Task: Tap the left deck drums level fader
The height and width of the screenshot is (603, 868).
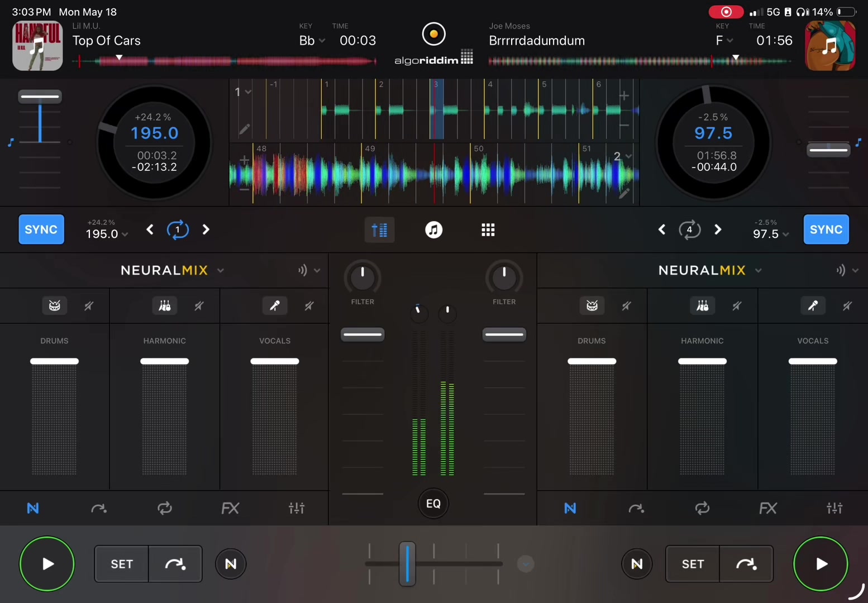Action: coord(54,361)
